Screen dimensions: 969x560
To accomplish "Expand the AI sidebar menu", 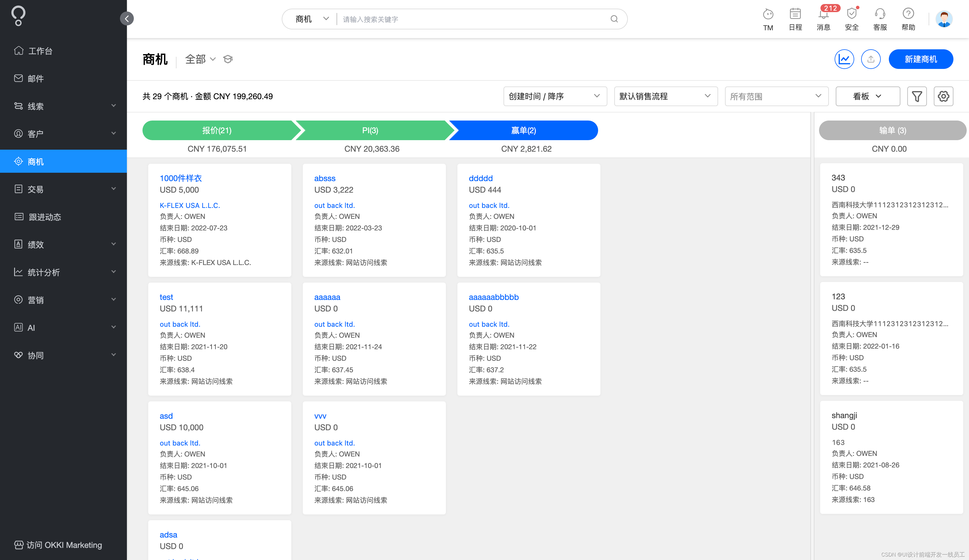I will (63, 328).
